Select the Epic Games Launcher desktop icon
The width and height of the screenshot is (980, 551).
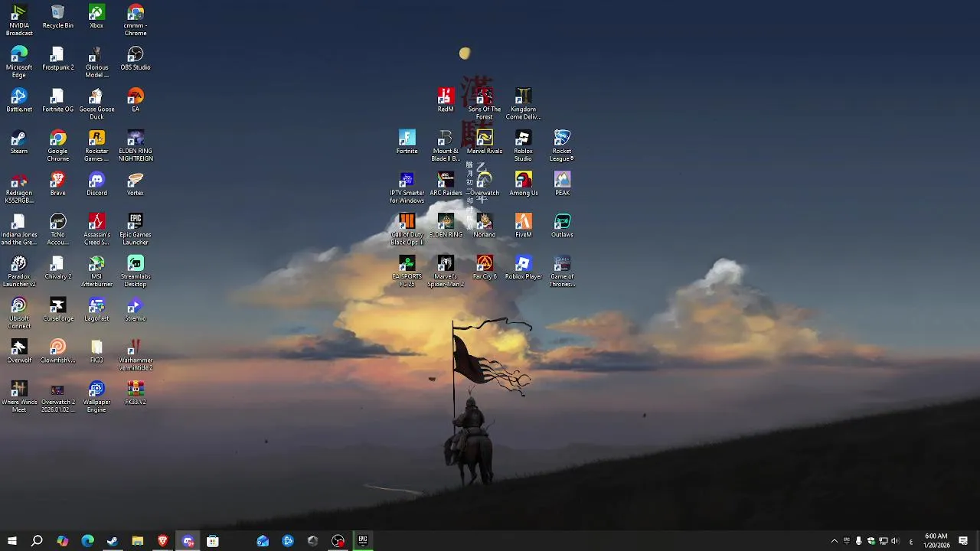[136, 230]
